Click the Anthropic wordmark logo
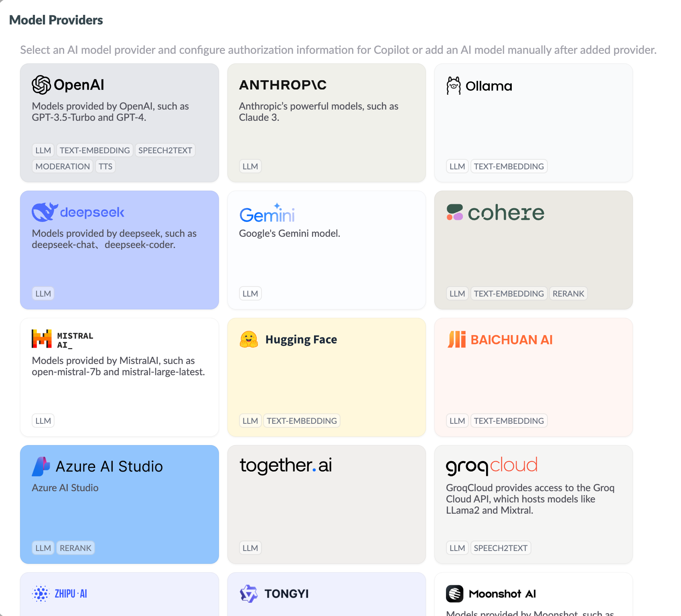681x616 pixels. point(283,85)
